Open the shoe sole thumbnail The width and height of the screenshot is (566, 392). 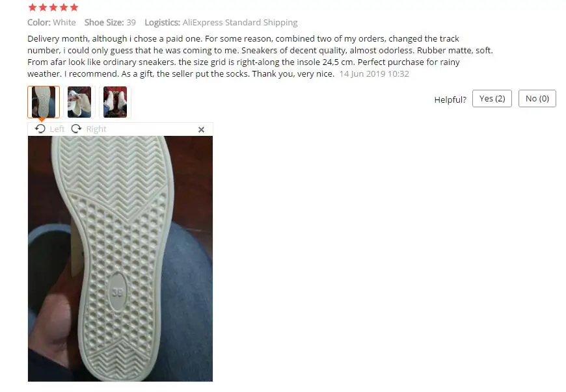point(44,102)
